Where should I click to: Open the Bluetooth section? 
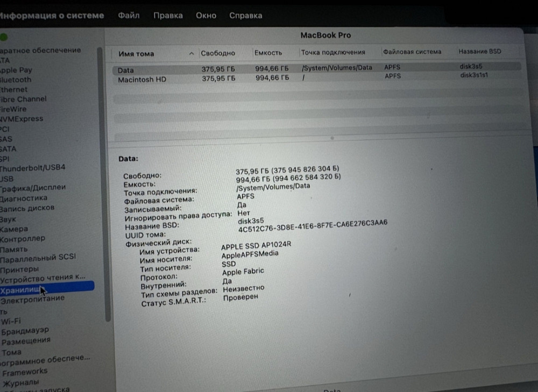19,79
